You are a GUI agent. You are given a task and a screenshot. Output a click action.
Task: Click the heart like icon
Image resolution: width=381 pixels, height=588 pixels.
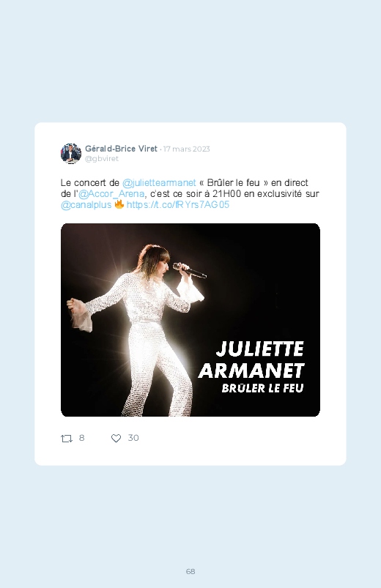click(x=116, y=438)
